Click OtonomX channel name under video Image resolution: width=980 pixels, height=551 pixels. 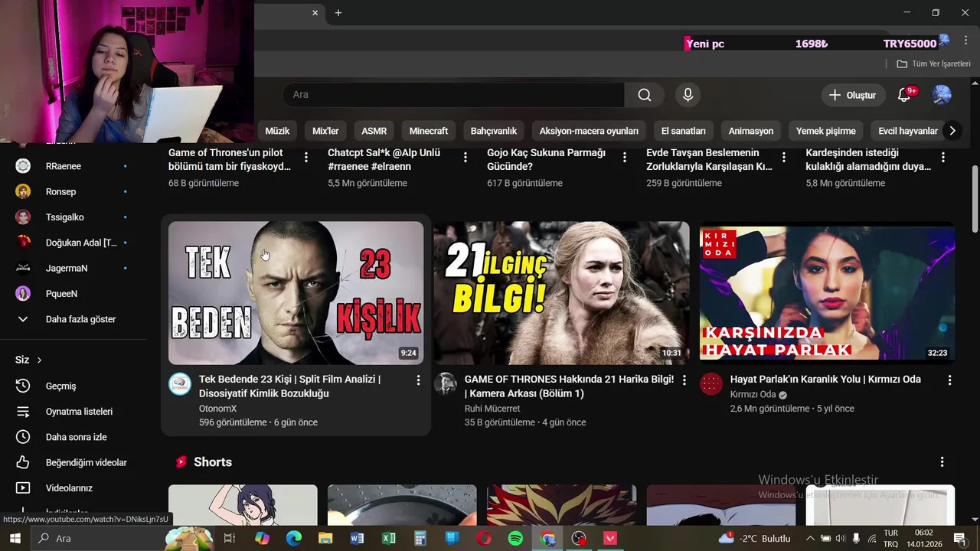pyautogui.click(x=217, y=409)
